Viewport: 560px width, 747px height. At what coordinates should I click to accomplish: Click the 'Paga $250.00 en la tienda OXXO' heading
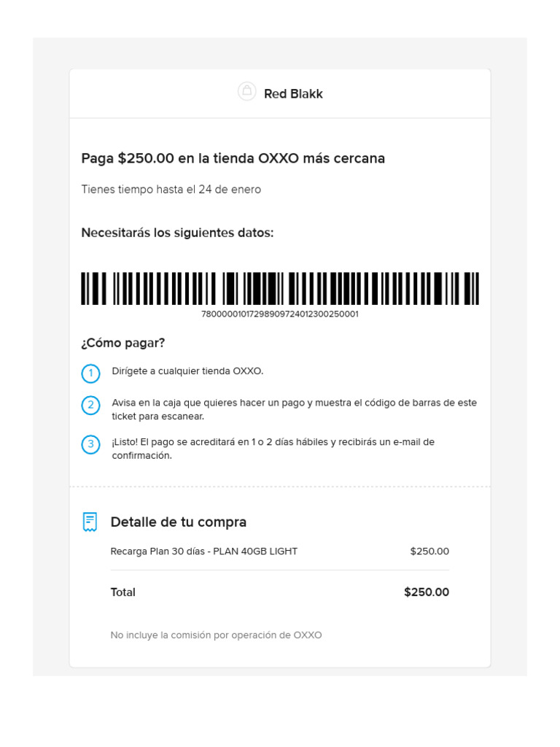(x=233, y=158)
